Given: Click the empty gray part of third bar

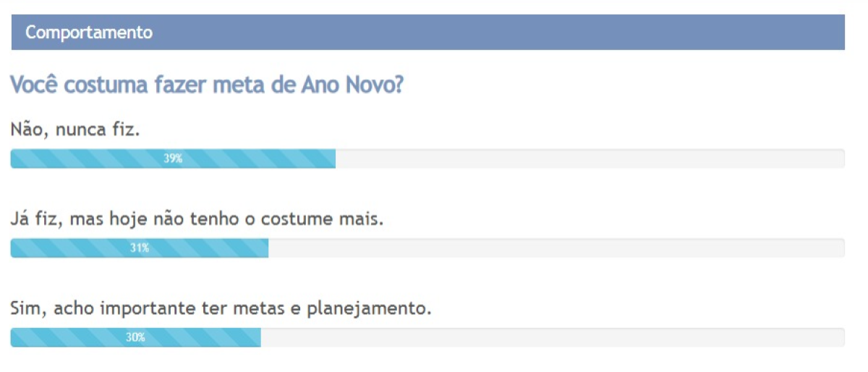Looking at the screenshot, I should [x=552, y=337].
